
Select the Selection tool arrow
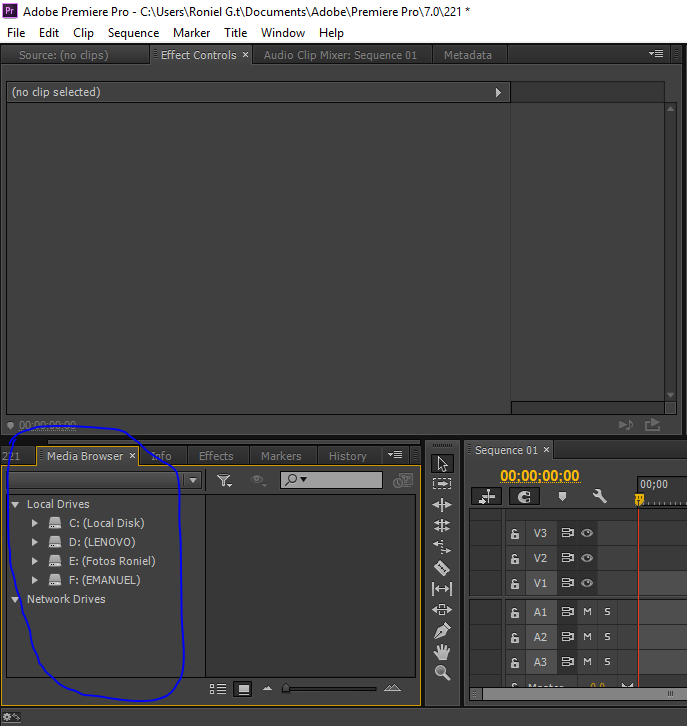point(442,463)
